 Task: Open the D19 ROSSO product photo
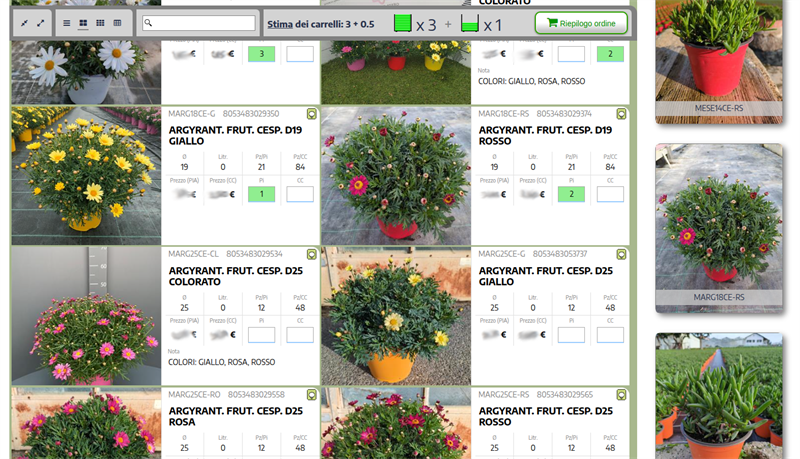(396, 175)
